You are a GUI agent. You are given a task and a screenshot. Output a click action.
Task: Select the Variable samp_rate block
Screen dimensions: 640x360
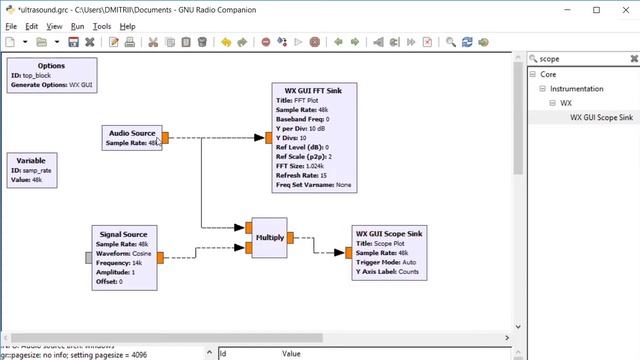pos(32,170)
